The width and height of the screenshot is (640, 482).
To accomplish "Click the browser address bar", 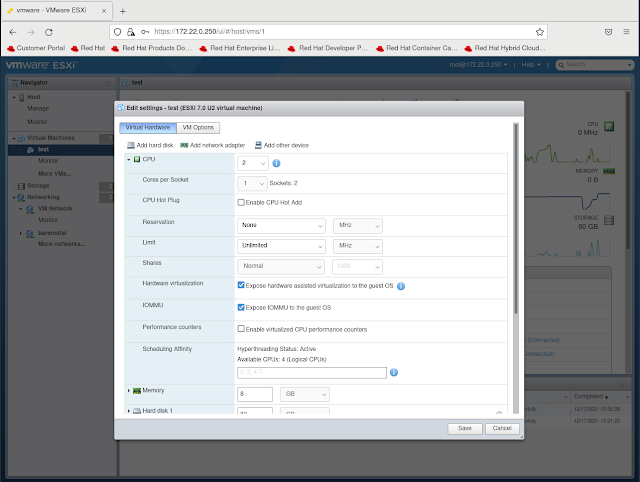I will pyautogui.click(x=329, y=32).
